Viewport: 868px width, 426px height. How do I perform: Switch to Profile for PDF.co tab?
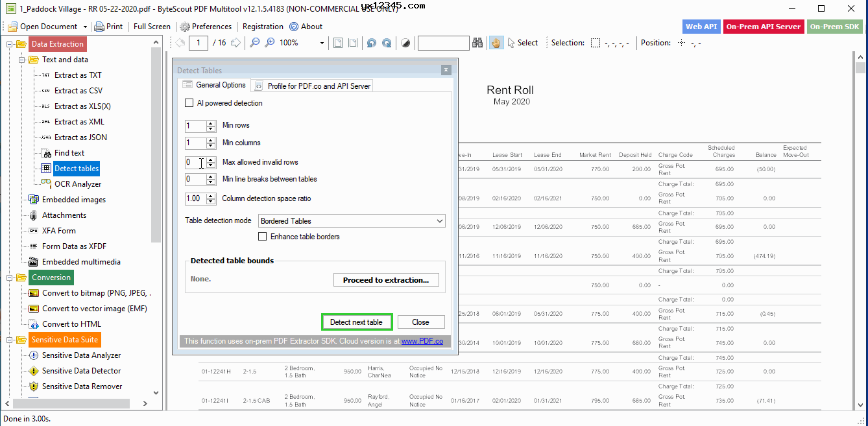tap(313, 86)
